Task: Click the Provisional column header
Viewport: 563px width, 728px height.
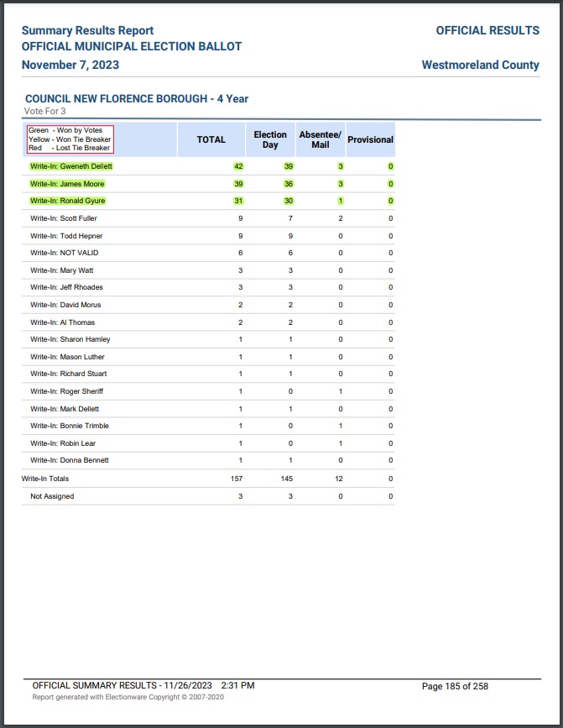Action: pyautogui.click(x=370, y=139)
